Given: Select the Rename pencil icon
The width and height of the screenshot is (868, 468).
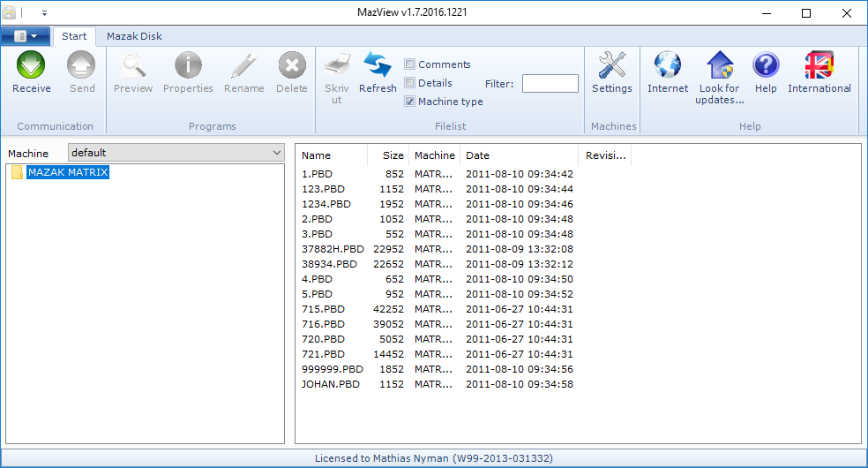Looking at the screenshot, I should [x=244, y=64].
